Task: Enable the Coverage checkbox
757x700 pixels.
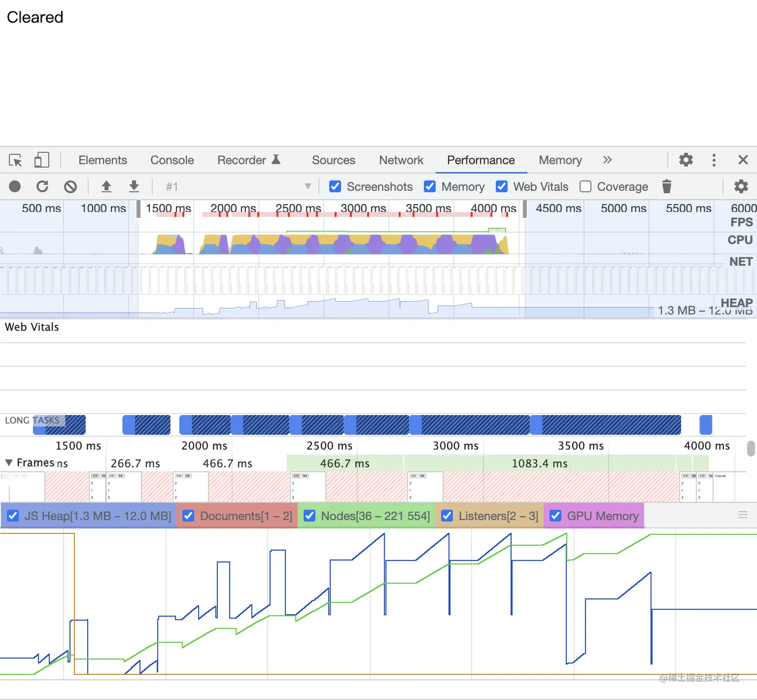Action: (x=585, y=187)
